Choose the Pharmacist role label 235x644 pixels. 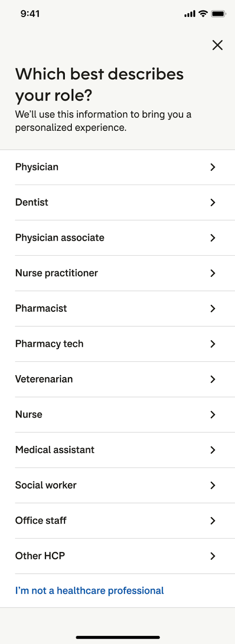(x=41, y=309)
